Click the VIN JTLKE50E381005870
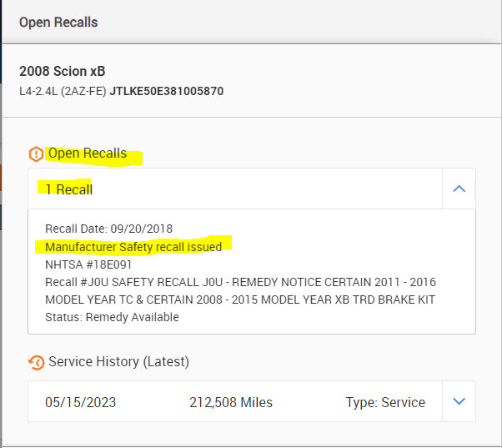Viewport: 502px width, 448px height. (x=168, y=91)
